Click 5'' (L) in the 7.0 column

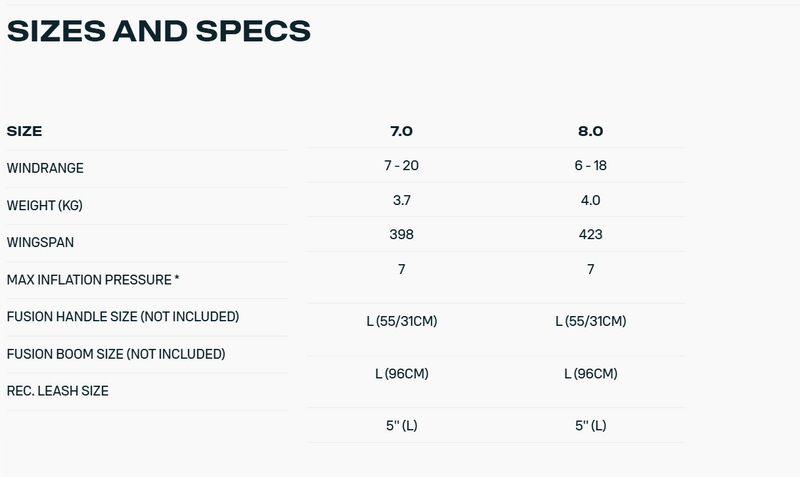[401, 425]
